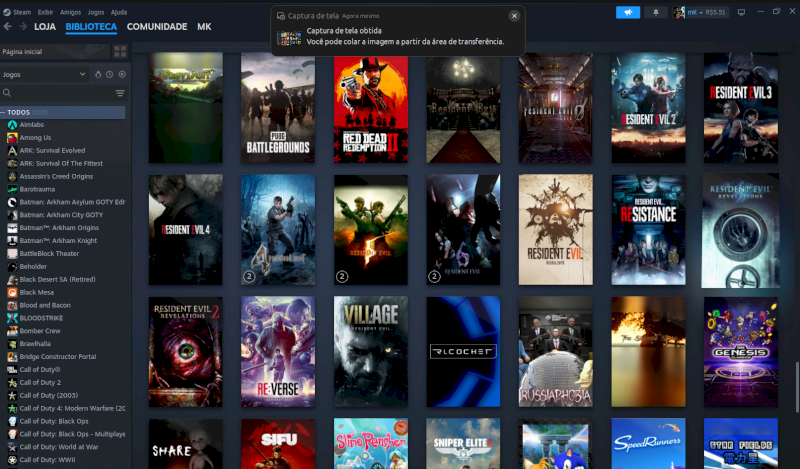Open the Amigos menu
Screen dimensions: 800x469
click(x=68, y=12)
